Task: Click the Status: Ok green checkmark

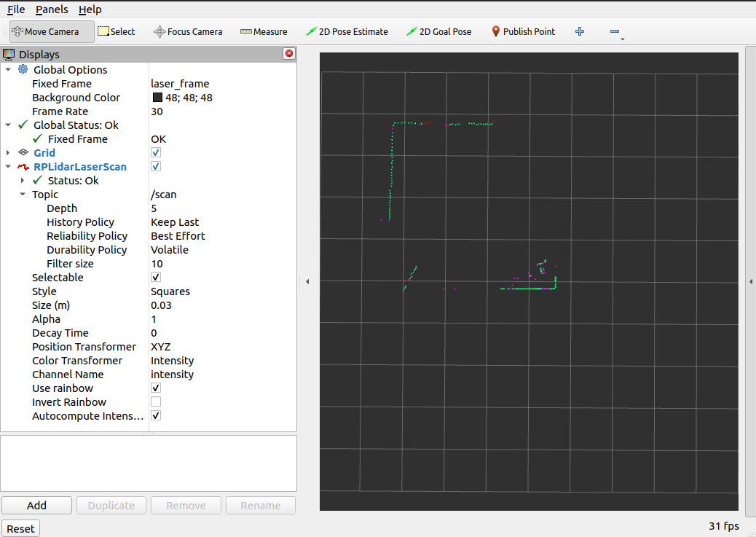Action: (x=37, y=181)
